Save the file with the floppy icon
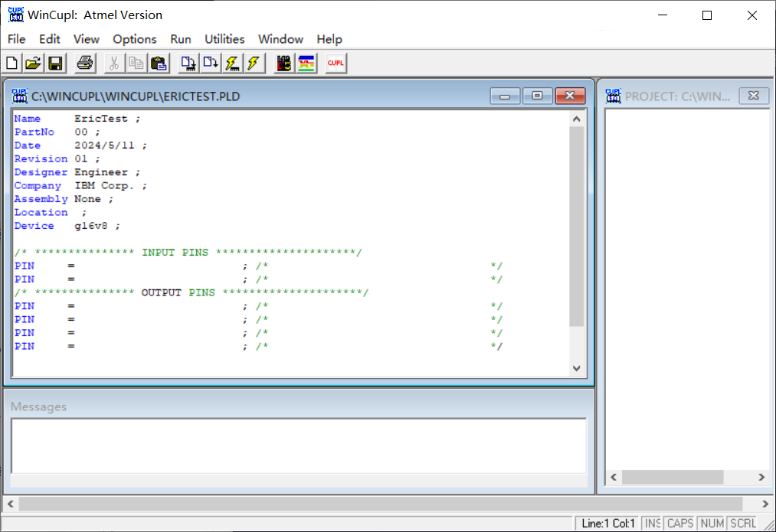The height and width of the screenshot is (532, 776). tap(55, 64)
